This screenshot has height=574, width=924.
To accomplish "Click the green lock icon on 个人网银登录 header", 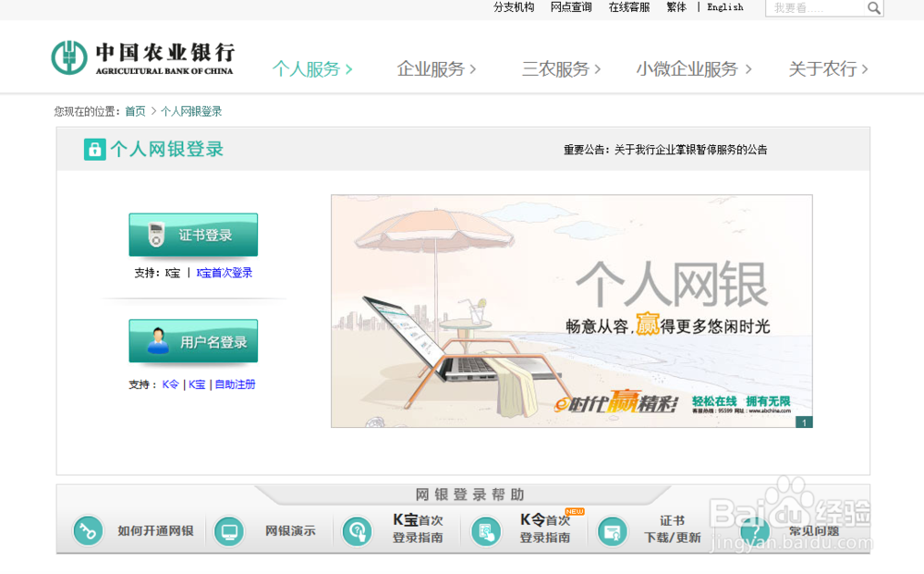I will [x=94, y=149].
